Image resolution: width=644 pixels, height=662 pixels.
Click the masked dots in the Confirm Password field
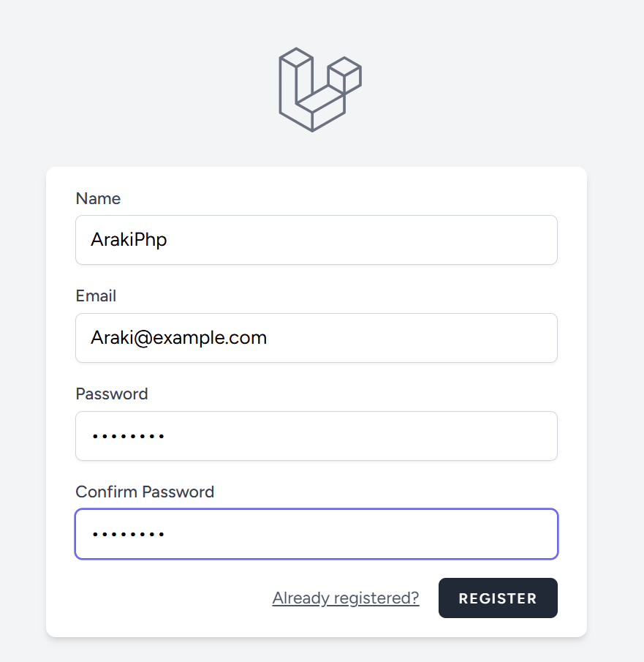(127, 535)
